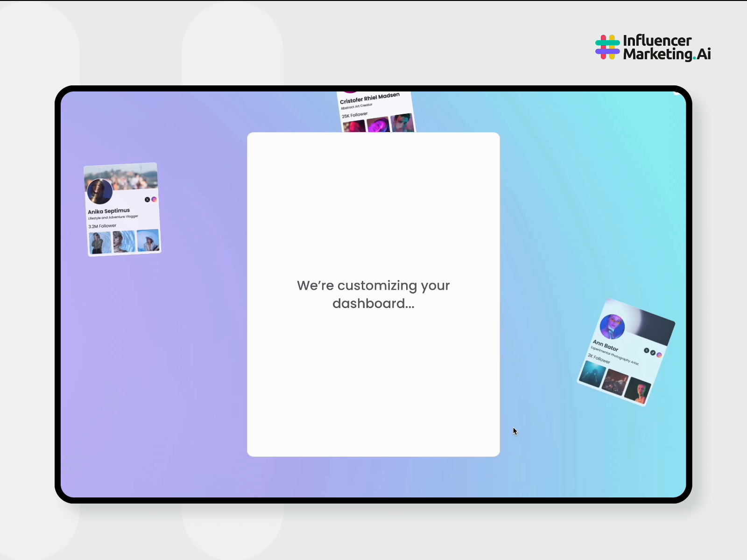The height and width of the screenshot is (560, 747).
Task: Open Anika Septimus's Instagram icon
Action: [154, 199]
